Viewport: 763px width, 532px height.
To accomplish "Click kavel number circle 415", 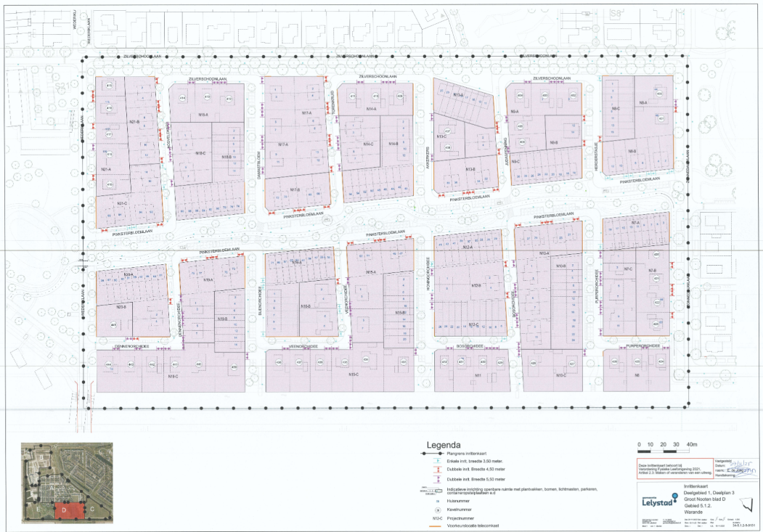I will click(110, 86).
